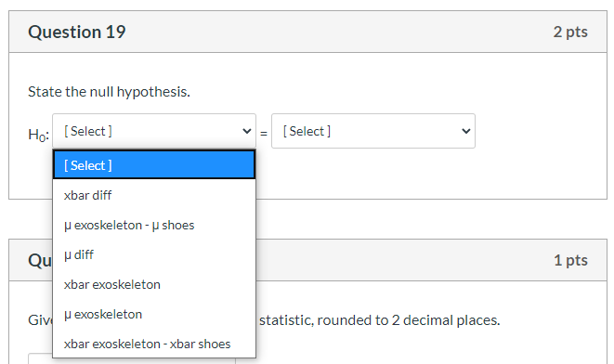Select 'xbar diff' from the dropdown list
This screenshot has height=364, width=614.
click(154, 195)
